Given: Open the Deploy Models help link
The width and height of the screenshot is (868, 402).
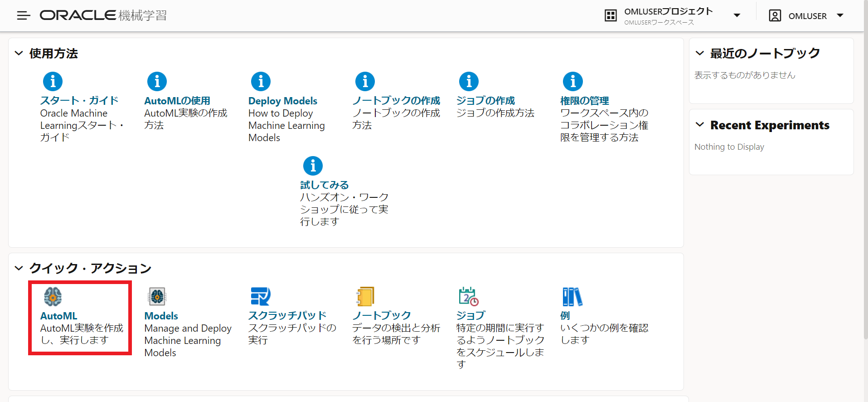Looking at the screenshot, I should [283, 101].
